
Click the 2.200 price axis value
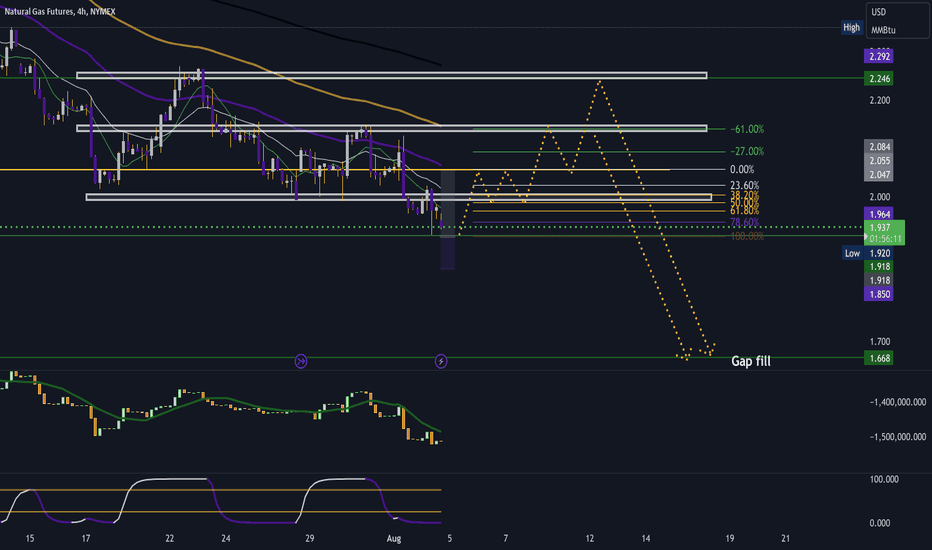(880, 100)
